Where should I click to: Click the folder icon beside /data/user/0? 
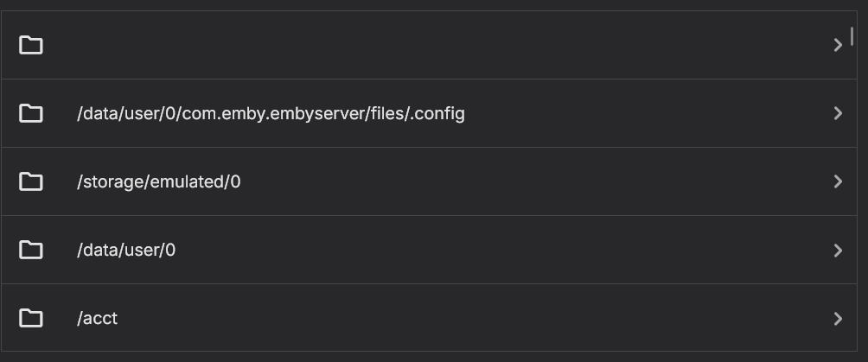[x=31, y=250]
